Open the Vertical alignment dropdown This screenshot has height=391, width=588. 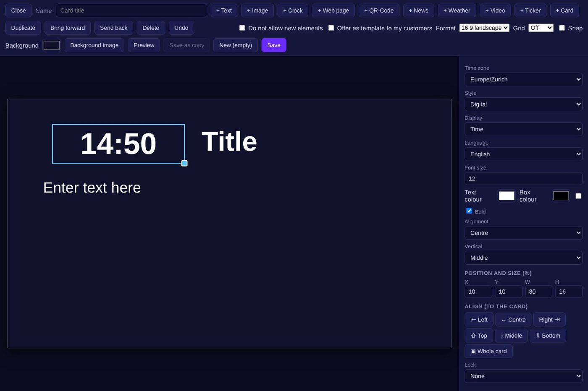coord(523,258)
